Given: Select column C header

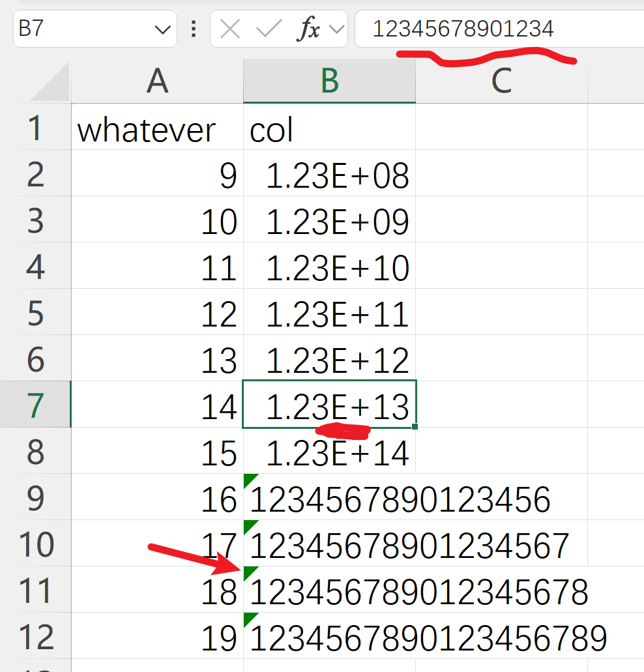Looking at the screenshot, I should [x=501, y=81].
